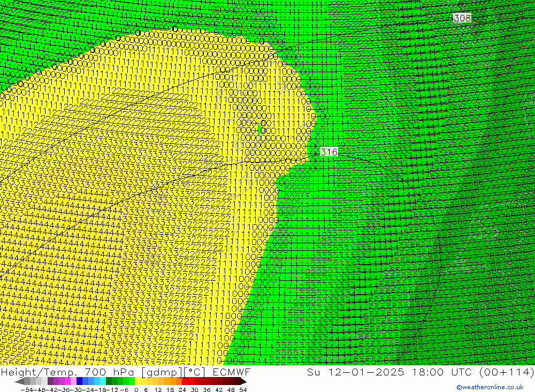The height and width of the screenshot is (392, 535).
Task: Click the cyan swatch near -18
Action: coord(103,381)
